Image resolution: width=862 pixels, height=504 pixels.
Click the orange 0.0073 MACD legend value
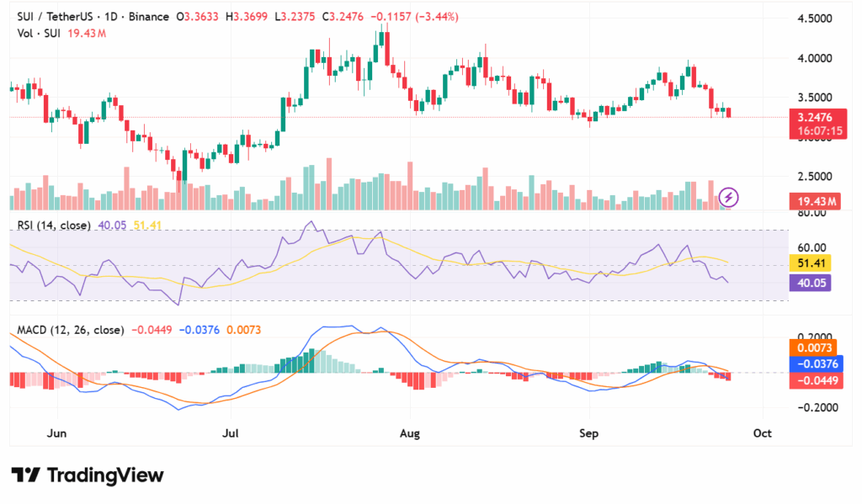243,330
